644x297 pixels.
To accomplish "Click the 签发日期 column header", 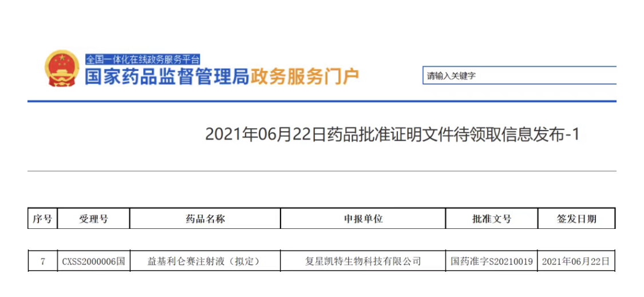I will (576, 219).
